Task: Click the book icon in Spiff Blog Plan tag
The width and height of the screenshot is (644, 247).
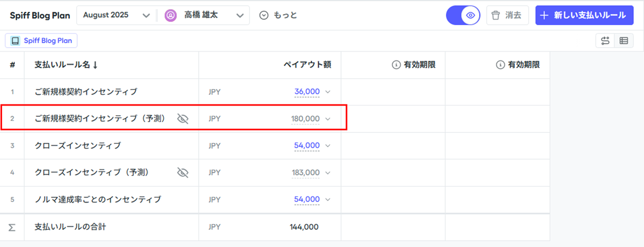Action: click(16, 41)
